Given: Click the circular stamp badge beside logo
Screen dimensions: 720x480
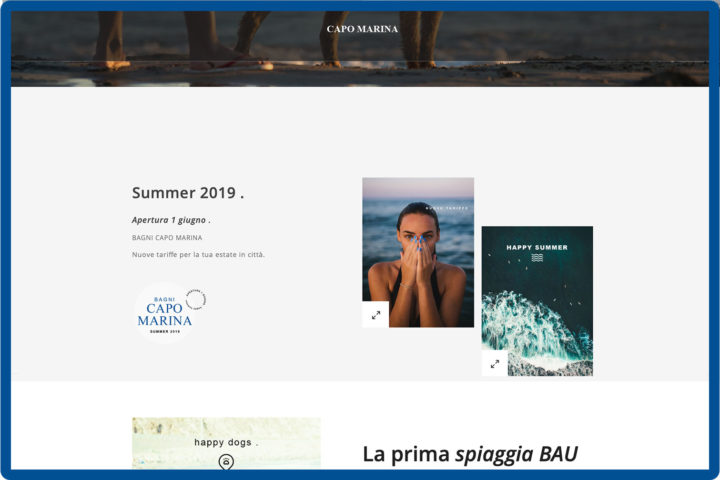Looking at the screenshot, I should point(196,299).
